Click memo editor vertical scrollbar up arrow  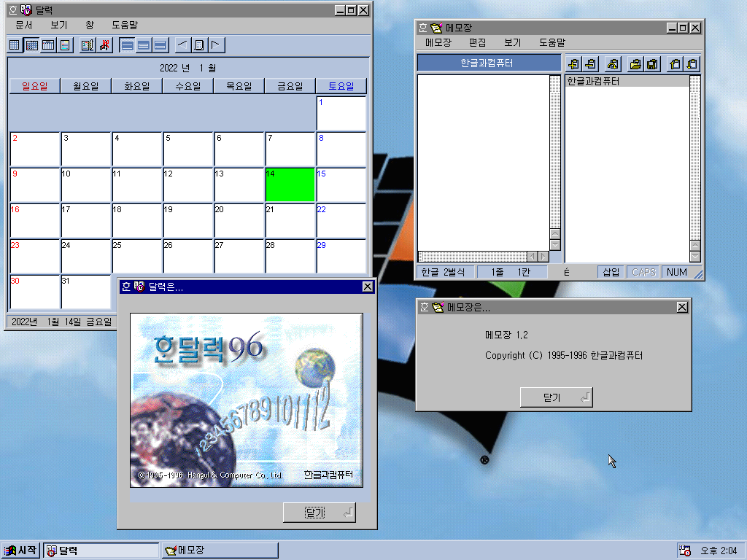(x=555, y=234)
